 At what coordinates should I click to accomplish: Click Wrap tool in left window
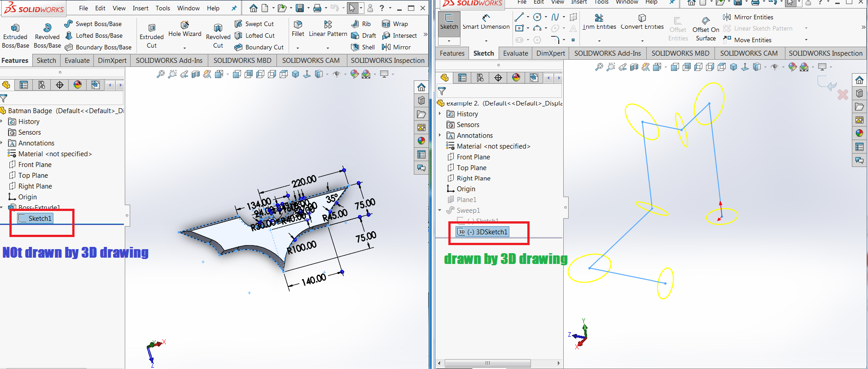[x=395, y=24]
